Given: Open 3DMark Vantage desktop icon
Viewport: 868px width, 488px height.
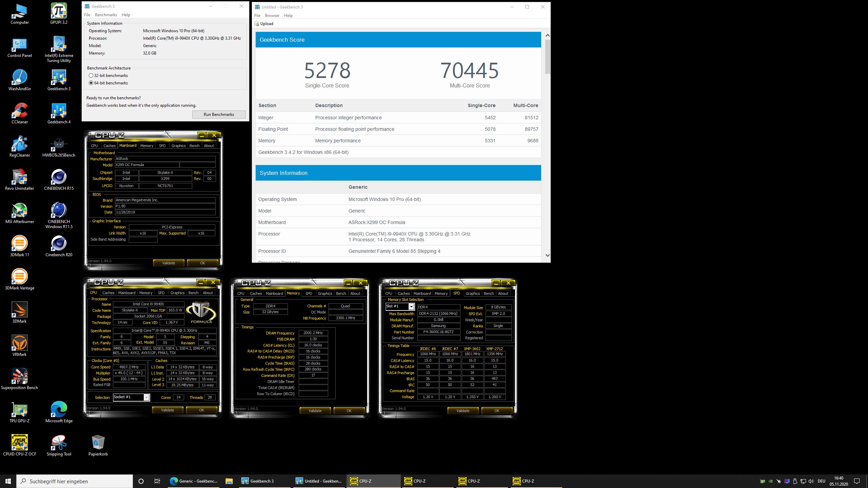Looking at the screenshot, I should pos(20,280).
